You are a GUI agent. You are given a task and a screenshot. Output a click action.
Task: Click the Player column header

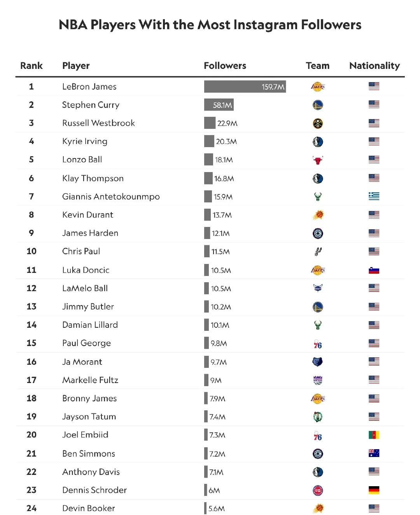coord(76,66)
